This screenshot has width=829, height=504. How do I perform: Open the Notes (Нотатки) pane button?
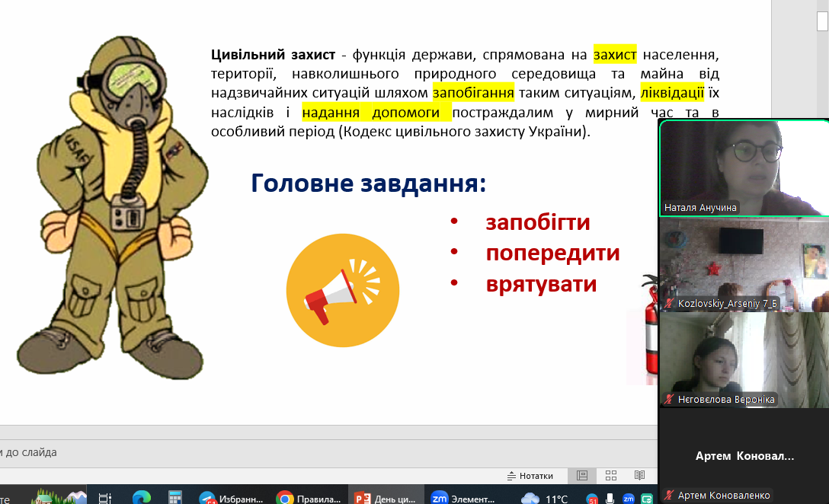point(530,476)
